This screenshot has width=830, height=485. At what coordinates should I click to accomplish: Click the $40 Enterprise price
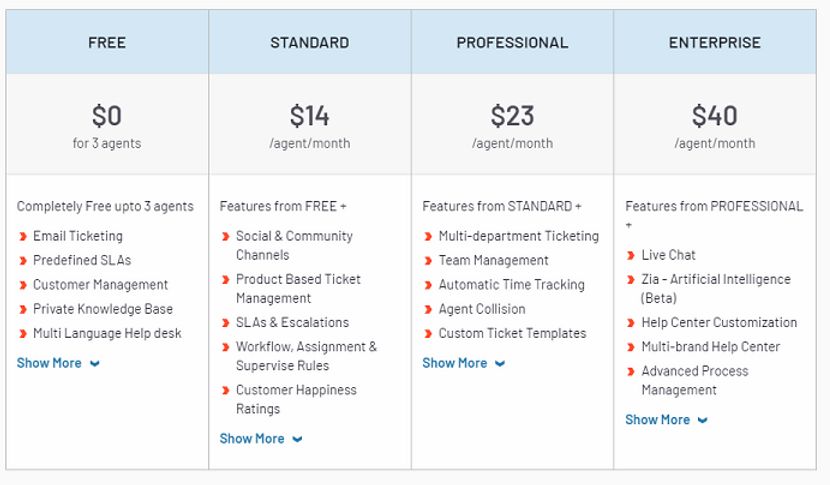point(714,116)
